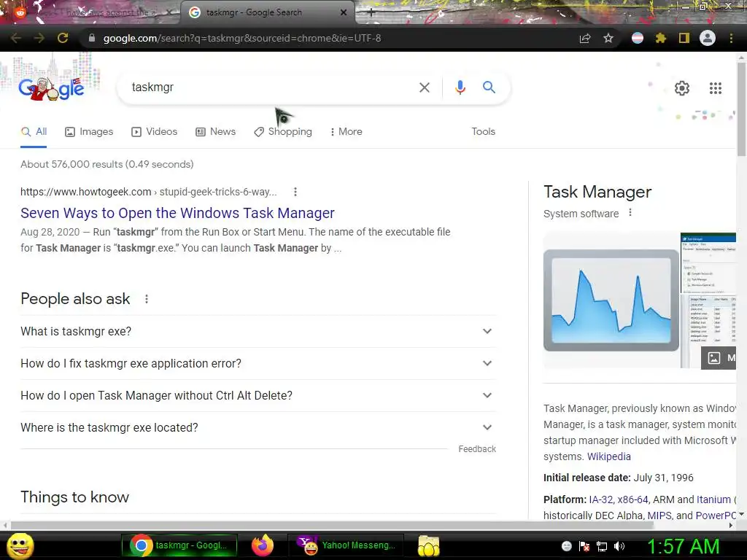Bookmark this page with the star icon
This screenshot has height=560, width=747.
coord(608,38)
